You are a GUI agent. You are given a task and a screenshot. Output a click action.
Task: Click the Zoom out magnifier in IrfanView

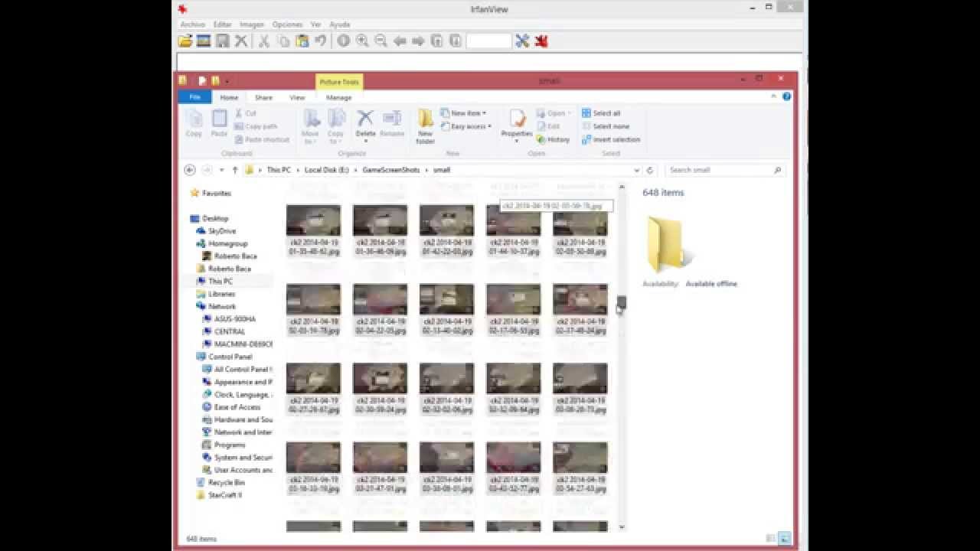[x=381, y=41]
